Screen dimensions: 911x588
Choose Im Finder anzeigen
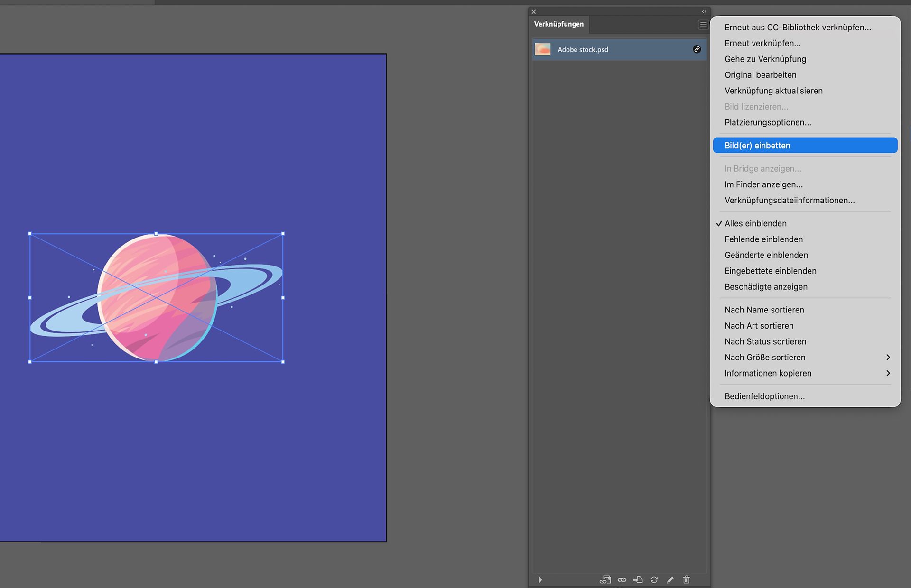click(x=805, y=184)
